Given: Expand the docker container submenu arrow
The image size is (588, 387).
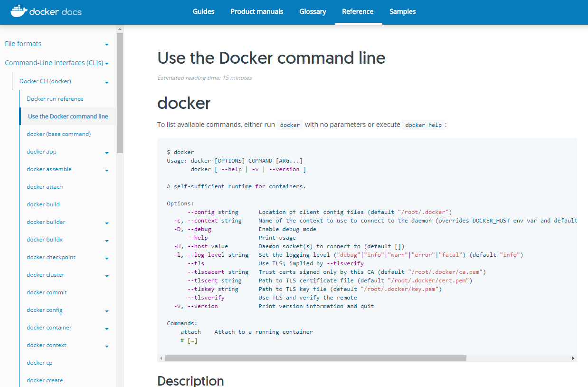Looking at the screenshot, I should tap(107, 329).
